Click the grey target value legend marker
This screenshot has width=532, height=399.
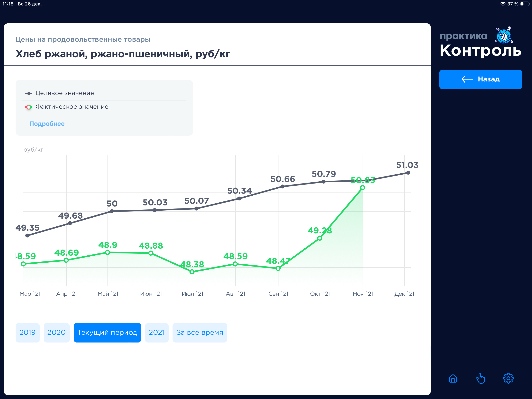(29, 93)
